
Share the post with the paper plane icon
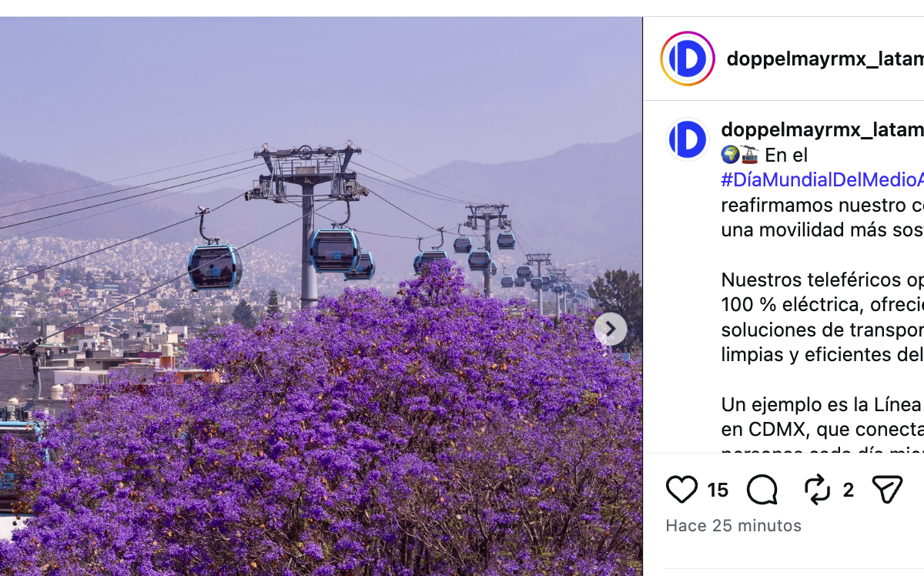[887, 490]
